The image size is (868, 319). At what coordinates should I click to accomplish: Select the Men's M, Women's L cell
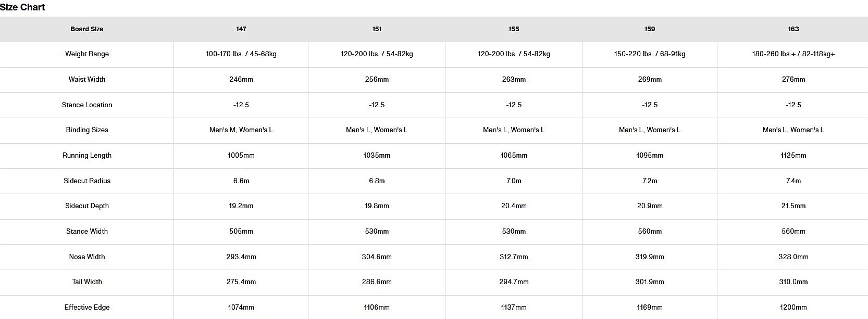click(x=241, y=130)
